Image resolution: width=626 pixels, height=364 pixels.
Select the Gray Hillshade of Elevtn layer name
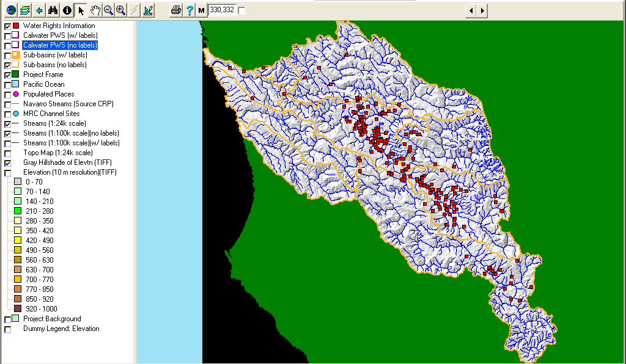(x=67, y=162)
